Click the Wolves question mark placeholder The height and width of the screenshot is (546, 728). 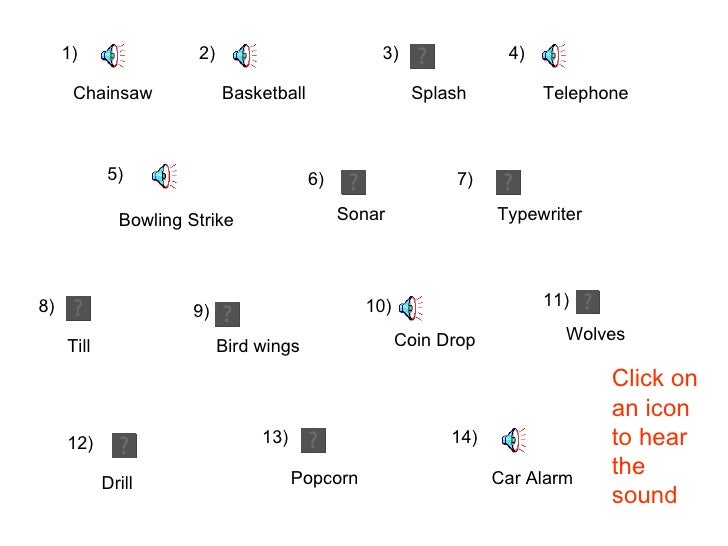click(x=588, y=302)
